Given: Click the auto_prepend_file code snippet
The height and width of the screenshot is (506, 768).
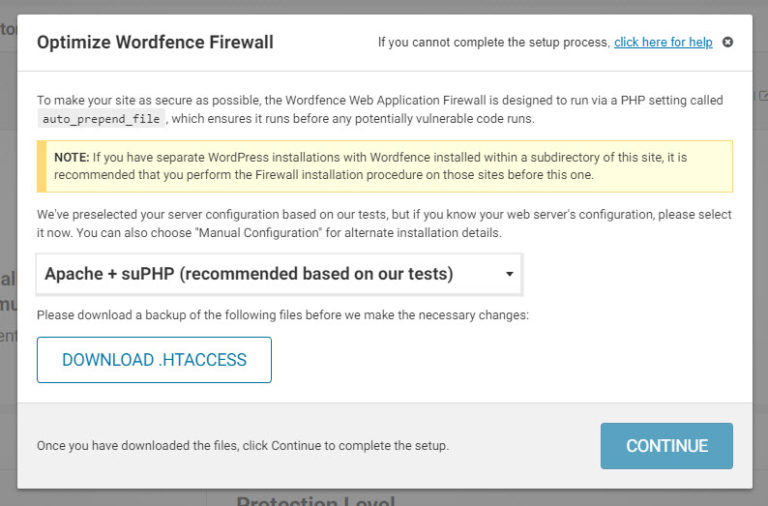Looking at the screenshot, I should click(100, 119).
